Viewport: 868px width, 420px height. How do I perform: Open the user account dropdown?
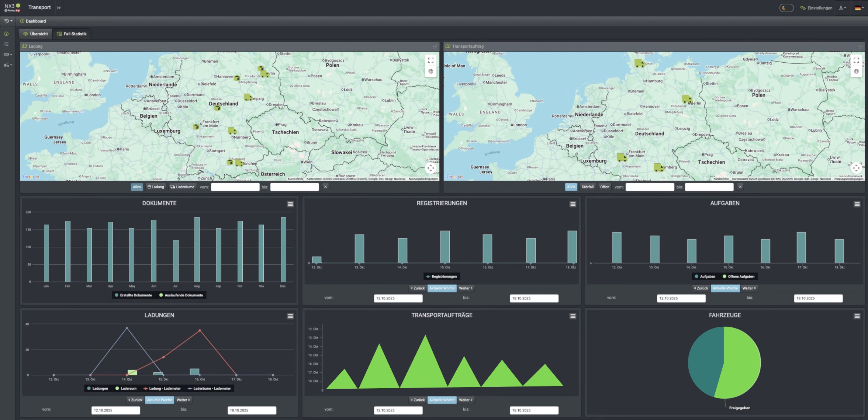(843, 8)
